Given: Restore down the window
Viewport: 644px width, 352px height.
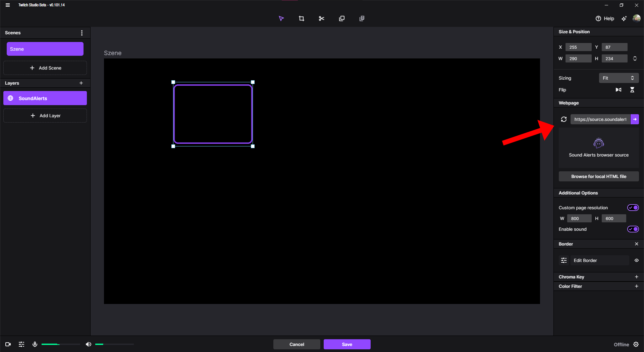Looking at the screenshot, I should coord(621,5).
